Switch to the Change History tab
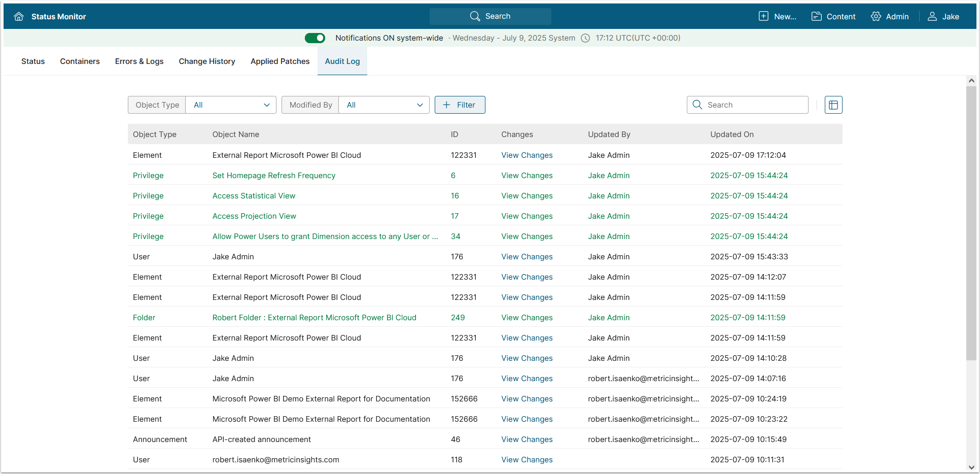The width and height of the screenshot is (980, 474). [x=207, y=61]
